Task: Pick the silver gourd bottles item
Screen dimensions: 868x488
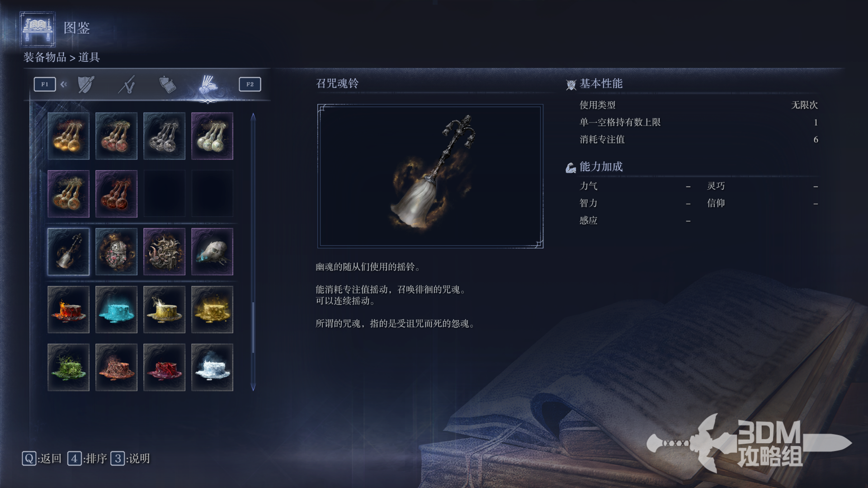Action: (x=164, y=136)
